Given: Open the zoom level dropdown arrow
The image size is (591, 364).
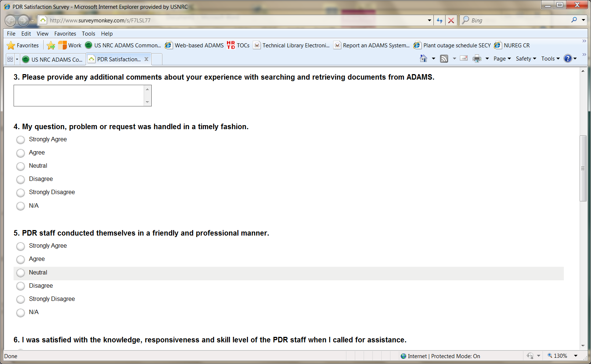Looking at the screenshot, I should 576,356.
